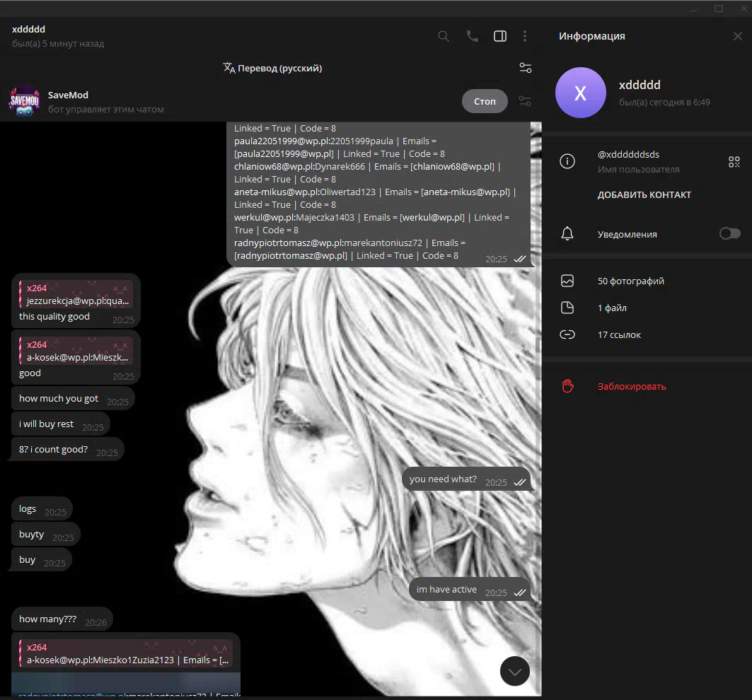Click the xddddd chat title in header
The image size is (752, 700).
28,29
